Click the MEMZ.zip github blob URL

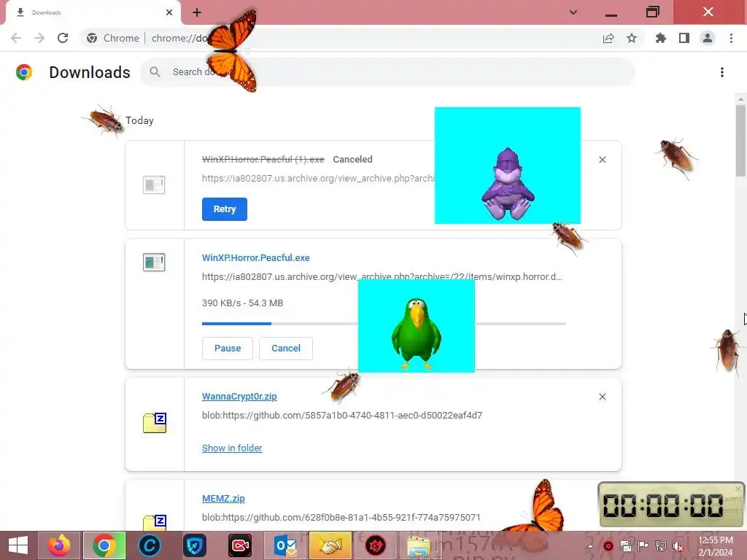[x=341, y=517]
